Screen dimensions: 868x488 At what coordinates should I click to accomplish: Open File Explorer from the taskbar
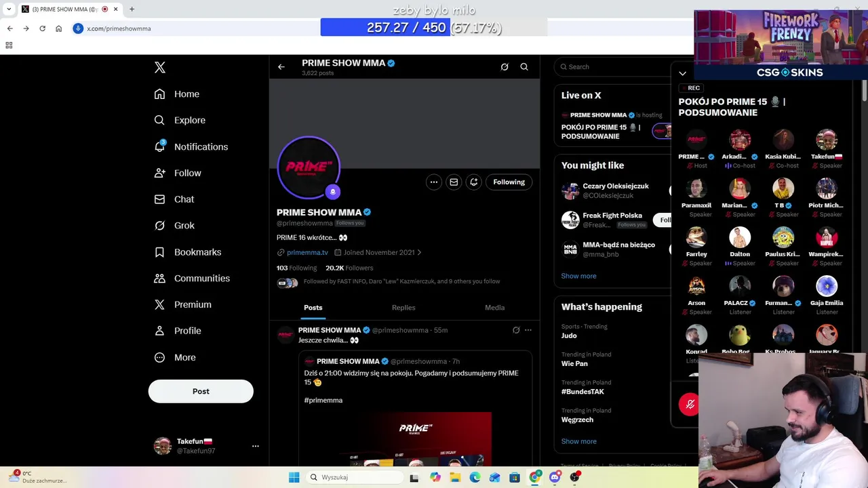(x=455, y=477)
